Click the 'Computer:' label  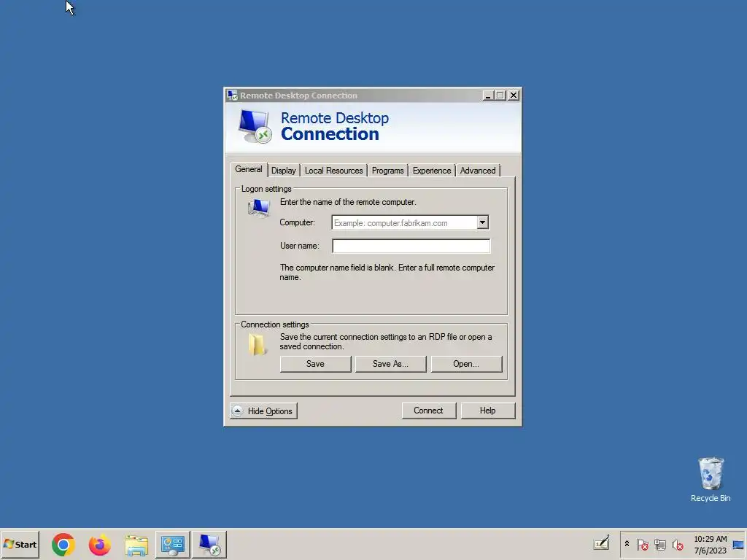pos(297,222)
